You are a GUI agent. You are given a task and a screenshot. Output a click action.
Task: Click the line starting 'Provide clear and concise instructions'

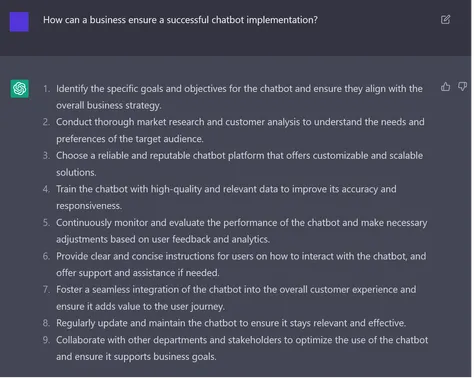point(243,257)
